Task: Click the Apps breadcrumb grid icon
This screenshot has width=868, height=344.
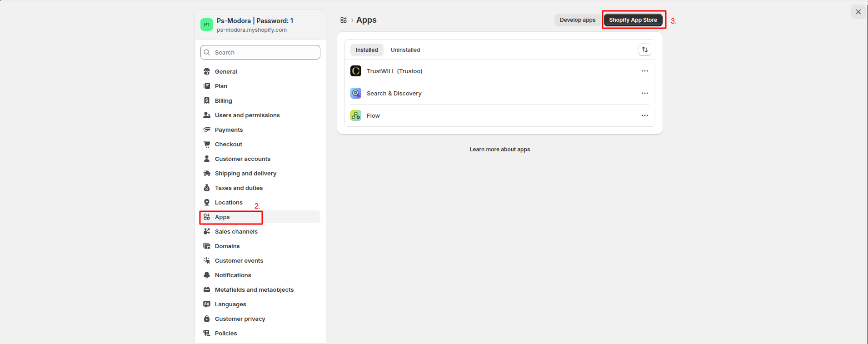Action: click(x=344, y=20)
